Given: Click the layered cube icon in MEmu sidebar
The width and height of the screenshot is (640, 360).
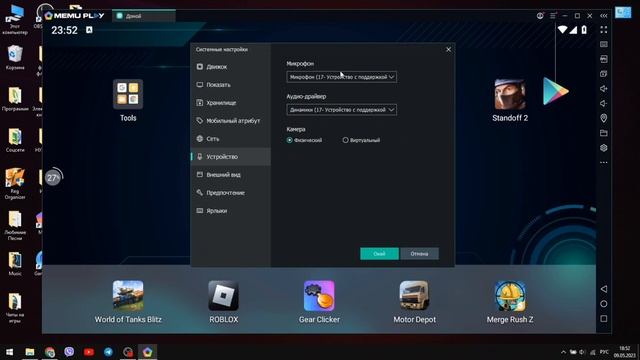Looking at the screenshot, I should coord(604,148).
